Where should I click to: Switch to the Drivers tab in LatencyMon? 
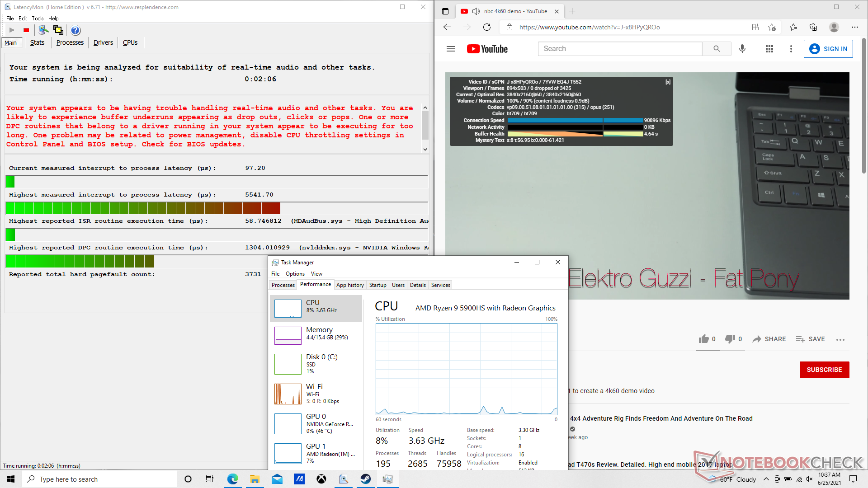103,42
